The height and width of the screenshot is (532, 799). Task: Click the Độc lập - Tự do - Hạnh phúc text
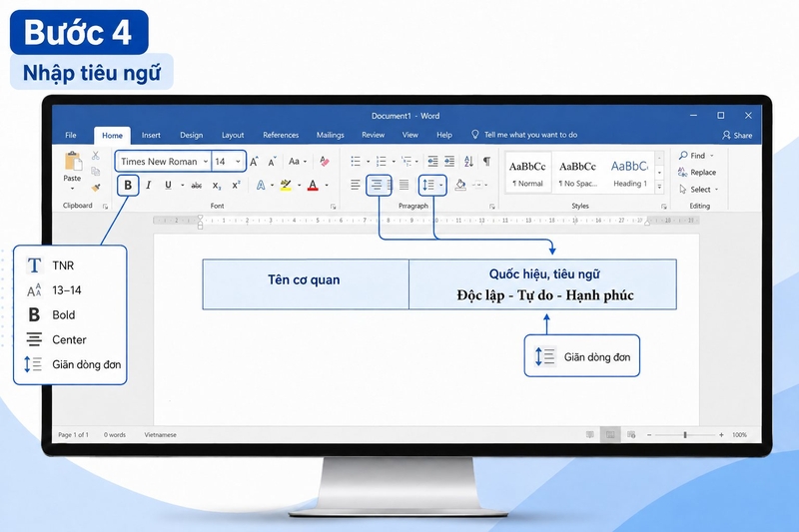click(545, 295)
